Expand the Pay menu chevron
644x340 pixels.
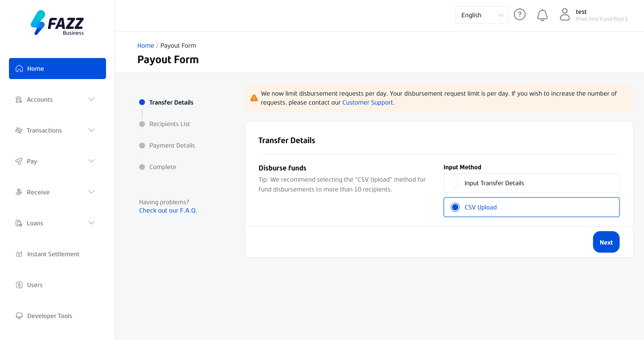(91, 161)
